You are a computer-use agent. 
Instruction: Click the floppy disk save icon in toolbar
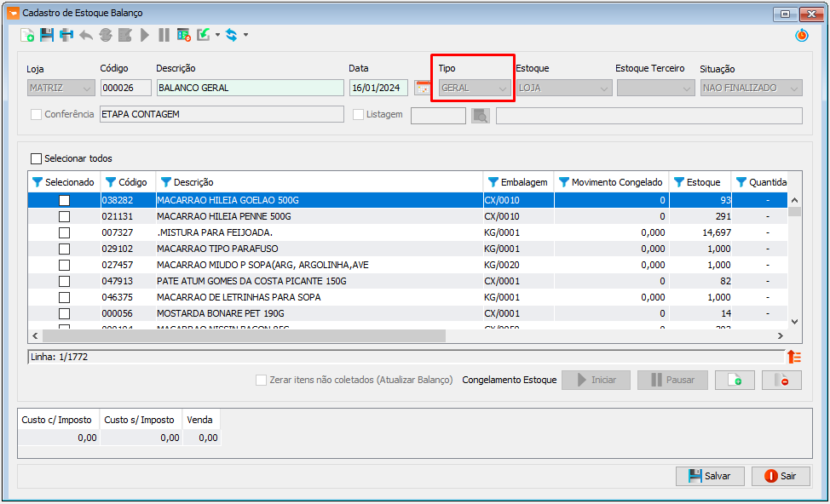pos(47,36)
